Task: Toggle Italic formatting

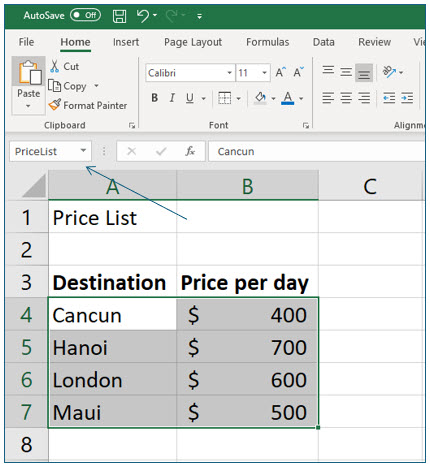Action: click(172, 98)
